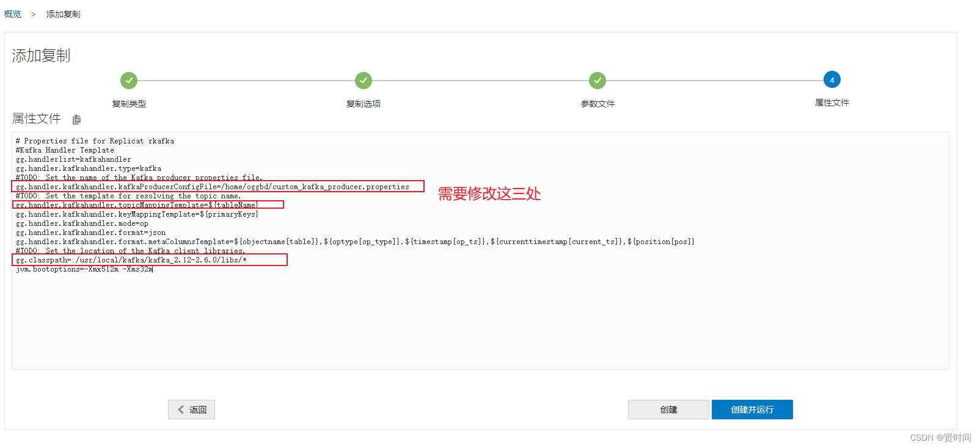Go to 概览 breadcrumb link
The width and height of the screenshot is (980, 448).
[13, 14]
